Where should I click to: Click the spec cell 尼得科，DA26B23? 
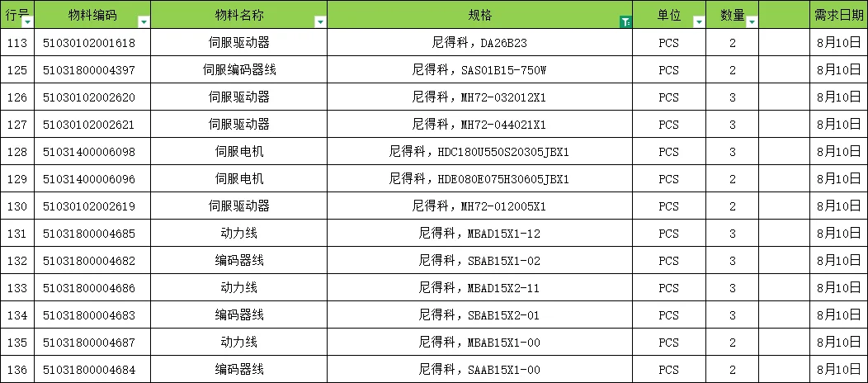(479, 43)
